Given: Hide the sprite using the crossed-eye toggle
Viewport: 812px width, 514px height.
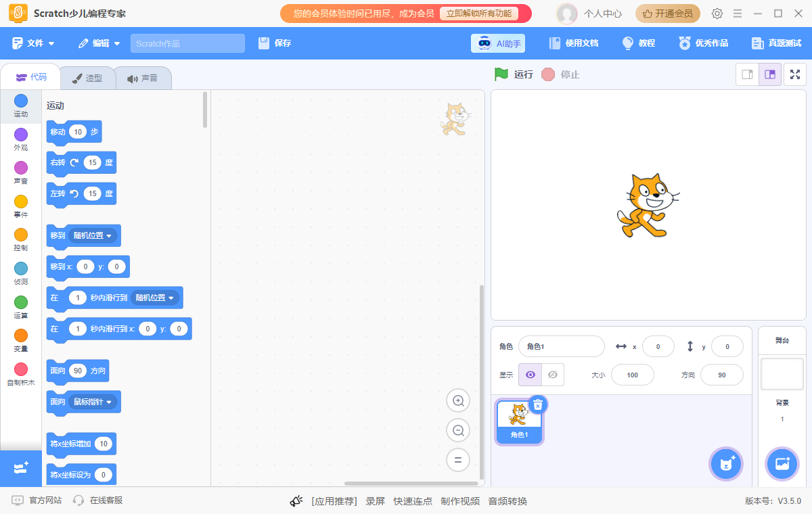Looking at the screenshot, I should tap(553, 375).
